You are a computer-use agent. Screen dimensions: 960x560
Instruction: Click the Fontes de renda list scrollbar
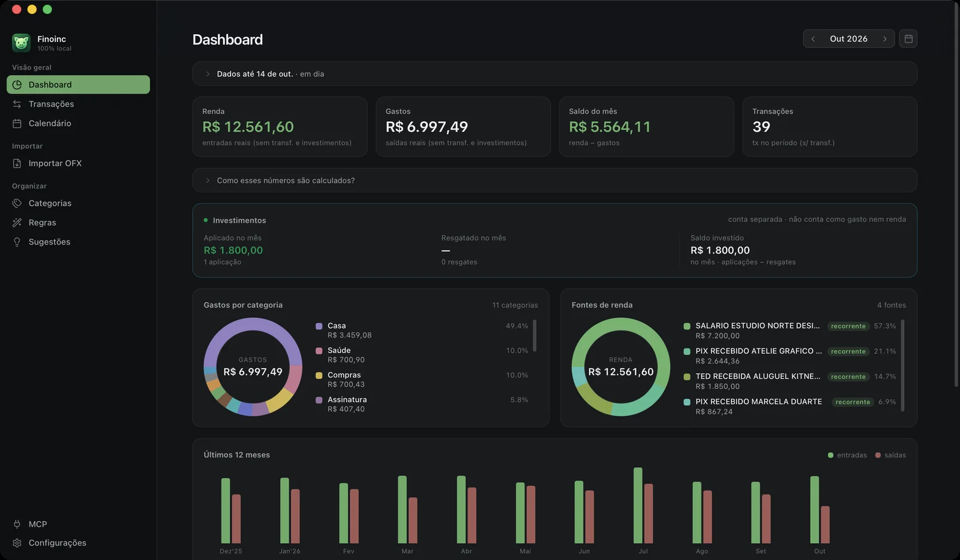point(902,366)
